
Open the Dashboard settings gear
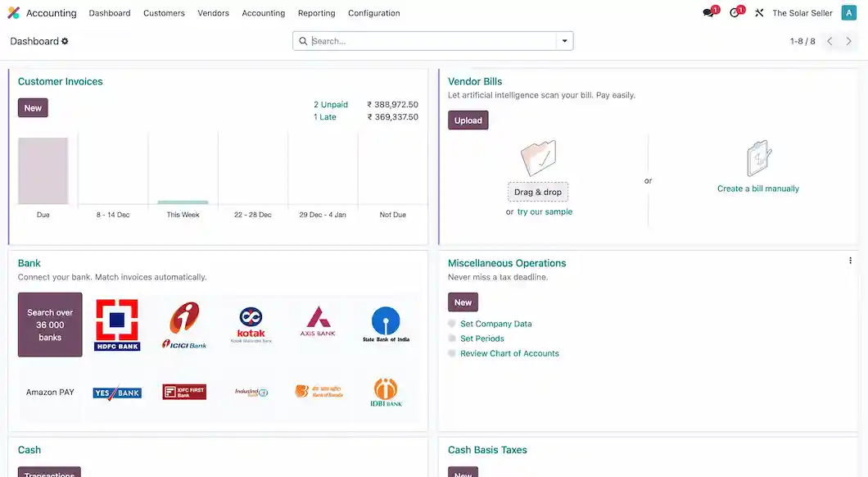pos(66,41)
